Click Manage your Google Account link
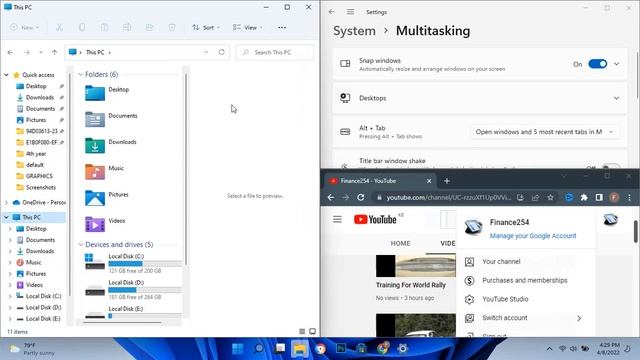Image resolution: width=640 pixels, height=360 pixels. click(533, 236)
